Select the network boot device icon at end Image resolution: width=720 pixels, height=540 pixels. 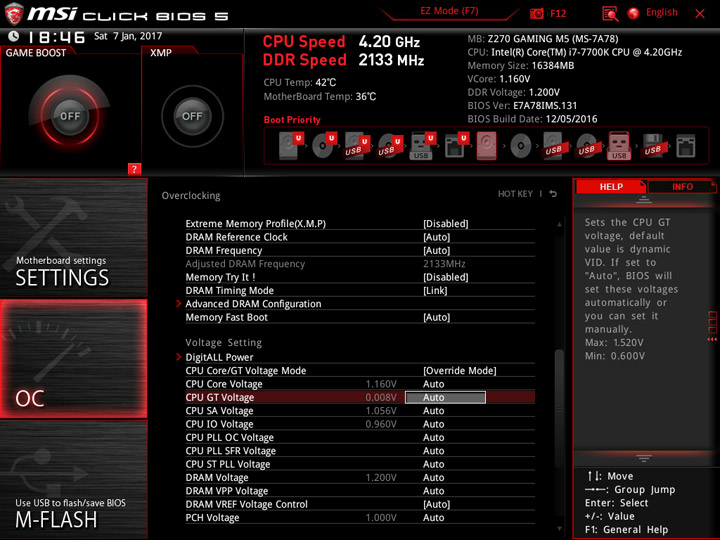click(686, 146)
